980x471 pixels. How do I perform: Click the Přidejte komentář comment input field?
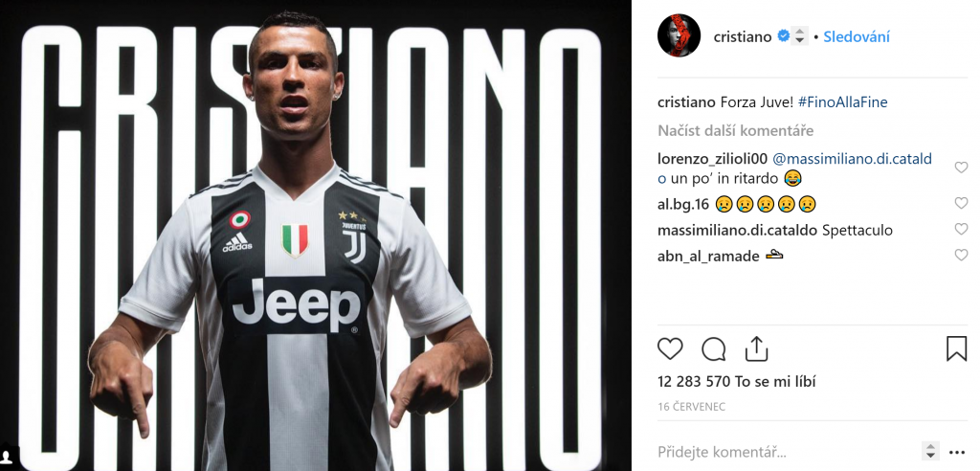pyautogui.click(x=785, y=452)
